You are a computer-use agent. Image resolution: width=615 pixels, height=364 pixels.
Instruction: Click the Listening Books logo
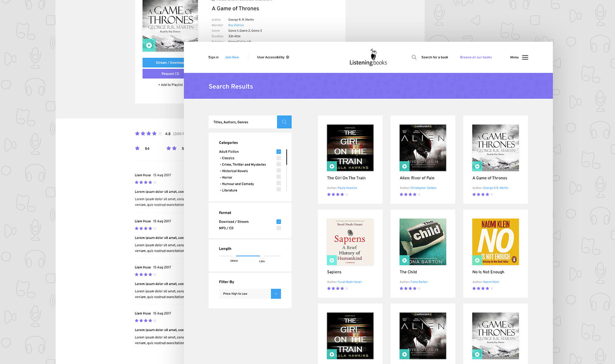368,58
